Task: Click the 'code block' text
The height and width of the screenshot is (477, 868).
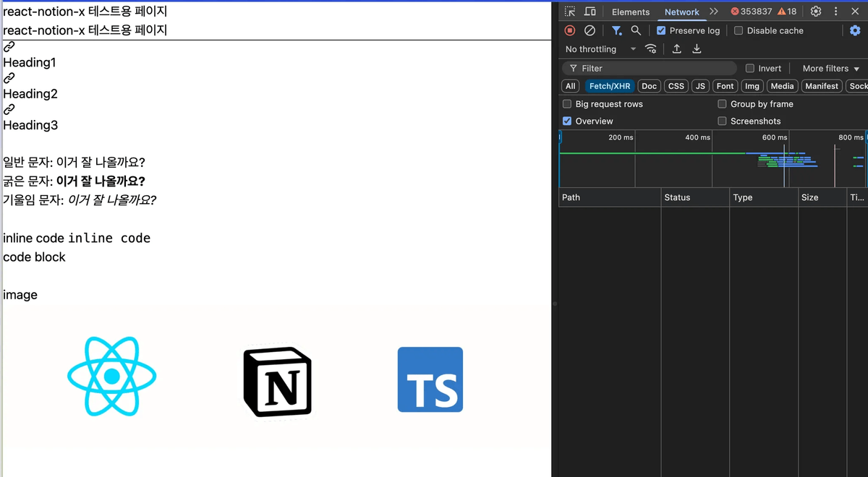Action: pos(34,257)
